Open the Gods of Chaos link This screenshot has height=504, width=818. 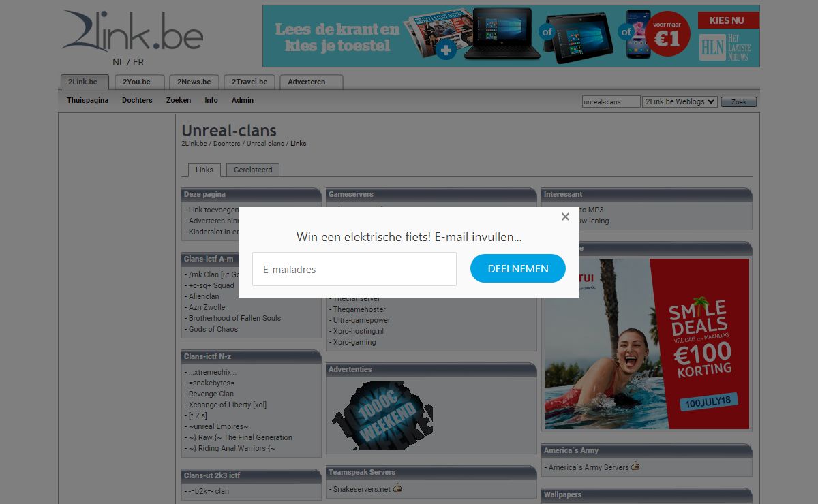pos(213,329)
